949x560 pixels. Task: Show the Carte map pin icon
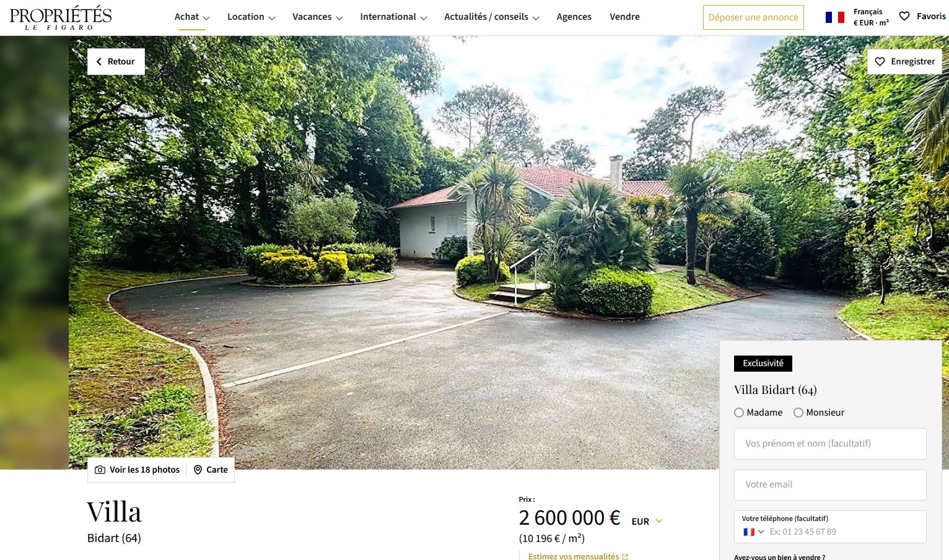tap(198, 470)
